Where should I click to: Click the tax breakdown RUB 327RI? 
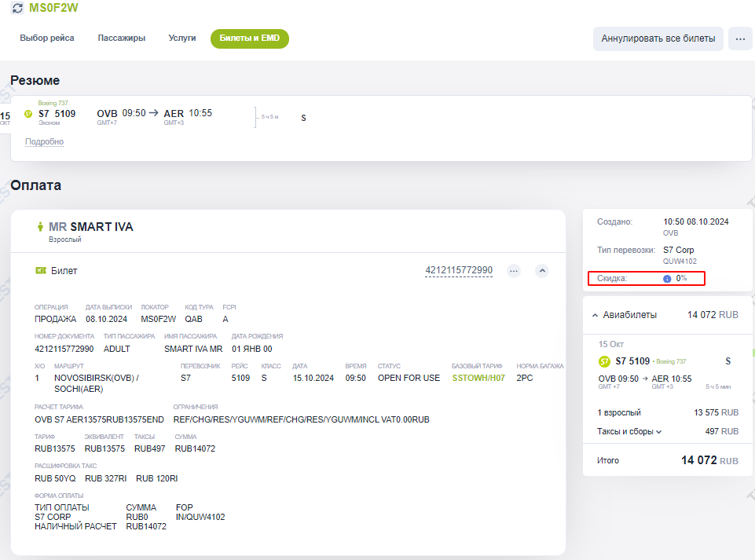106,478
